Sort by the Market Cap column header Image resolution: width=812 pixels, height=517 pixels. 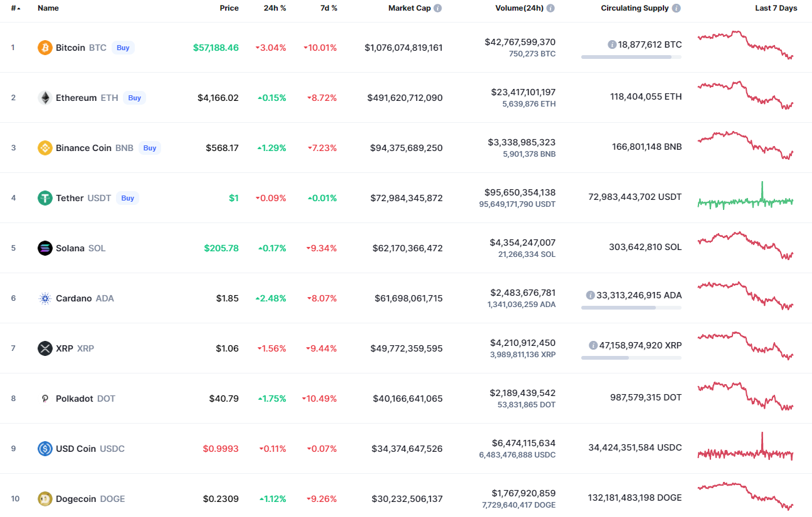point(409,8)
